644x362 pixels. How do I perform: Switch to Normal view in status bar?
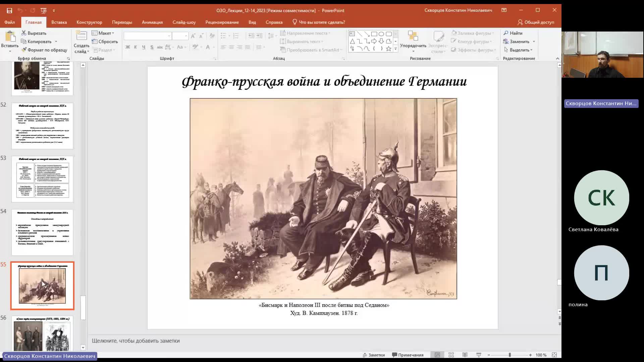(437, 355)
